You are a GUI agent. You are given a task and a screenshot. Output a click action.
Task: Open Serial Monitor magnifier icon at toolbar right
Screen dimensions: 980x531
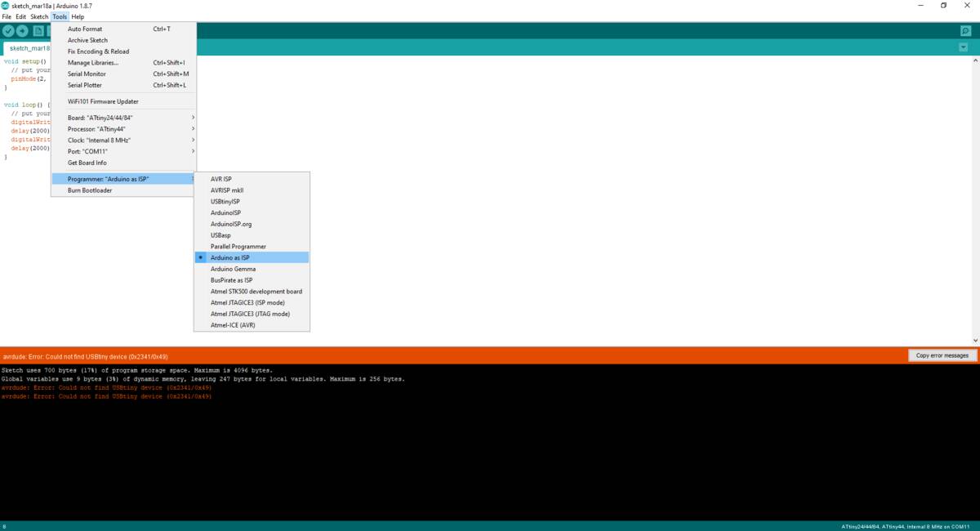pos(966,31)
